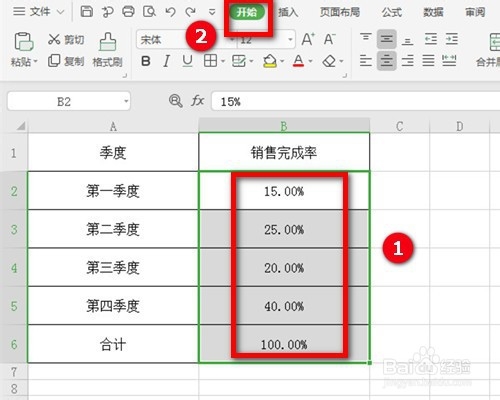Viewport: 500px width, 400px height.
Task: Open the fill color dropdown arrow
Action: pos(282,61)
